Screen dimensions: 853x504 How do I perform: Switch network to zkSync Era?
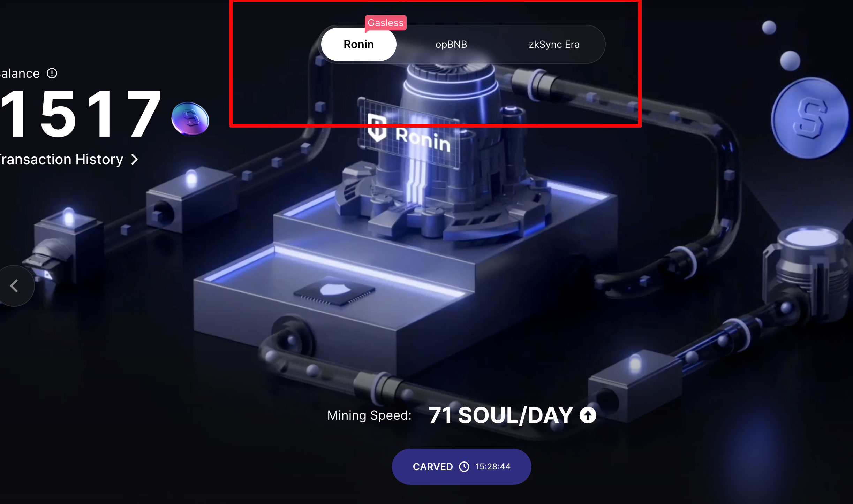coord(554,44)
